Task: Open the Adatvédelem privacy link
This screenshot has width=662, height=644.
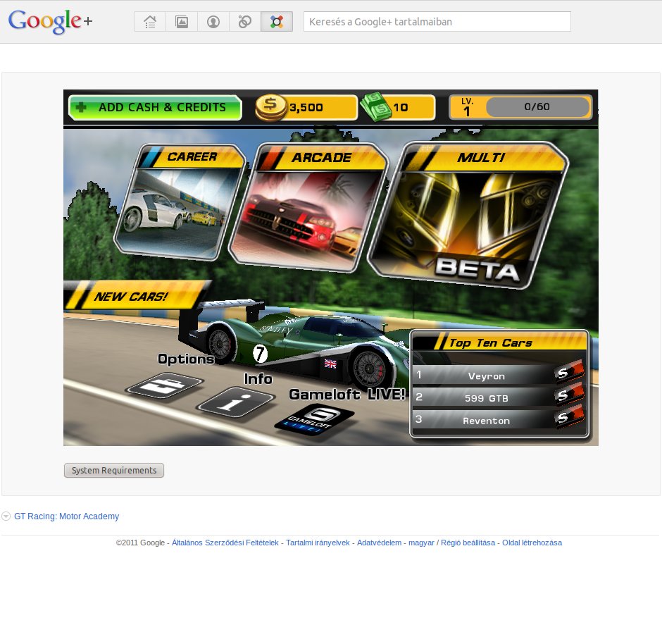Action: [379, 543]
